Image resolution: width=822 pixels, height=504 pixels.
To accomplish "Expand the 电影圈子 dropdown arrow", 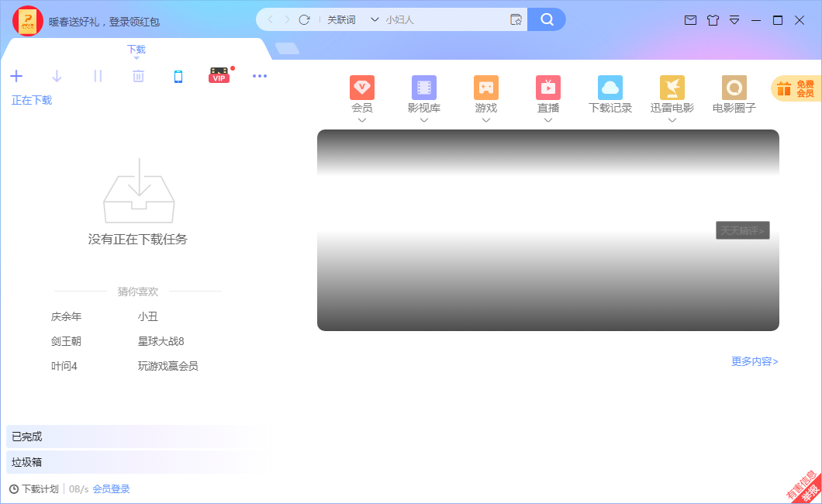I will click(x=734, y=119).
